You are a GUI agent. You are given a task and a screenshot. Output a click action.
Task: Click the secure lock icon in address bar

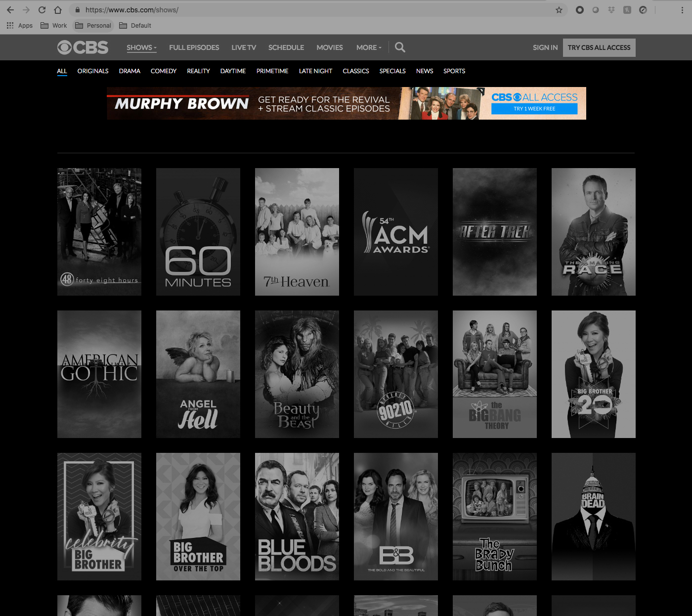tap(78, 10)
